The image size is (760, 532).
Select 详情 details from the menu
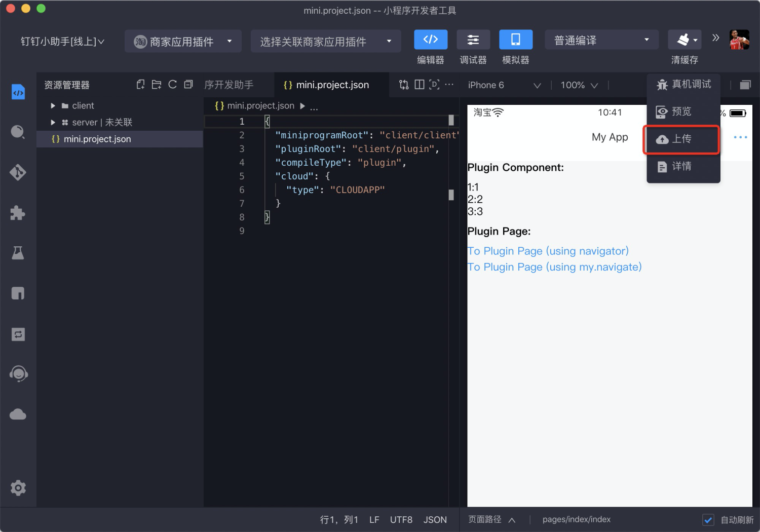click(x=683, y=166)
